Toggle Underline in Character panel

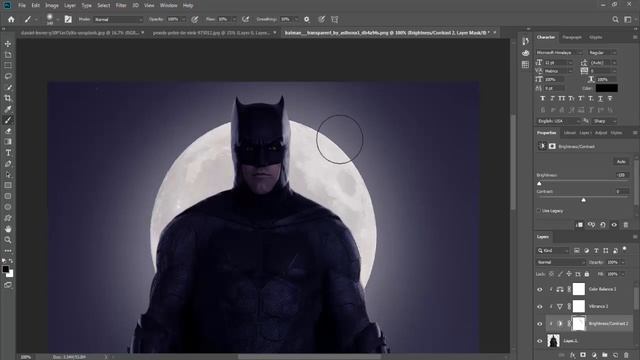tap(600, 98)
